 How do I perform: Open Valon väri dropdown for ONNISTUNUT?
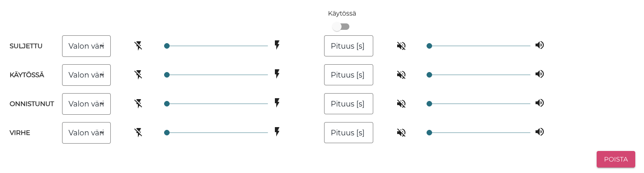point(86,104)
